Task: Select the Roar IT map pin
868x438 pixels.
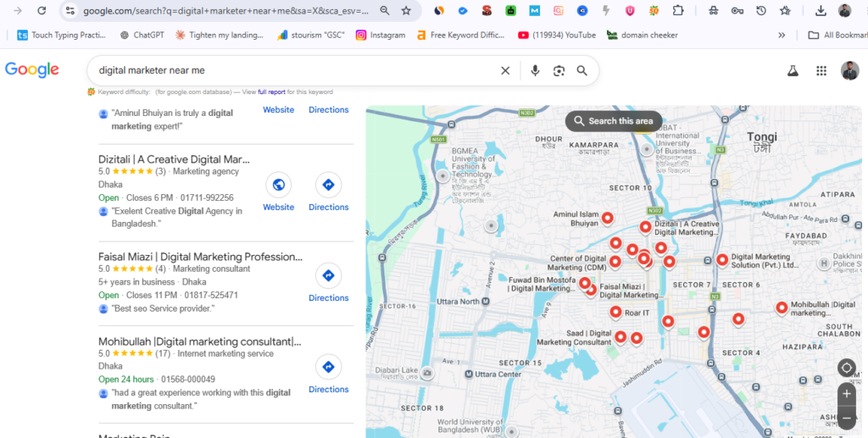Action: click(x=616, y=313)
